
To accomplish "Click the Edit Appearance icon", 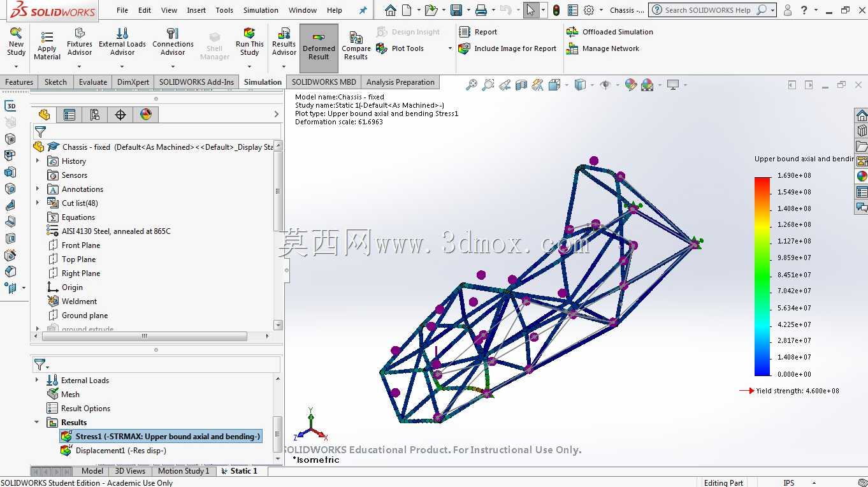I will pos(631,84).
